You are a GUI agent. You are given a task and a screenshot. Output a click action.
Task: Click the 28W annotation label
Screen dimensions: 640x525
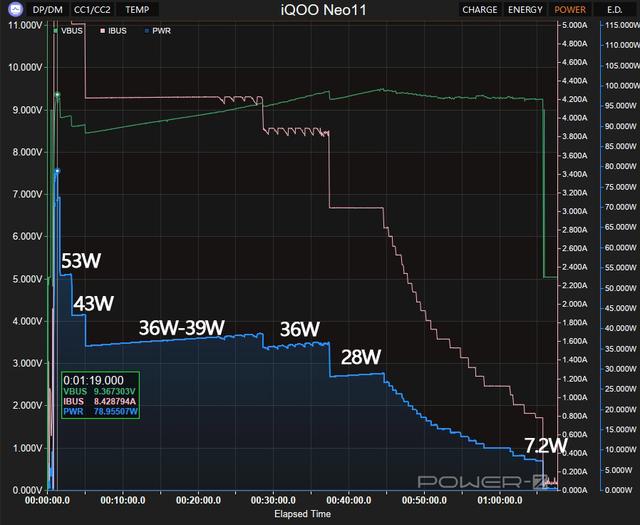pos(361,357)
